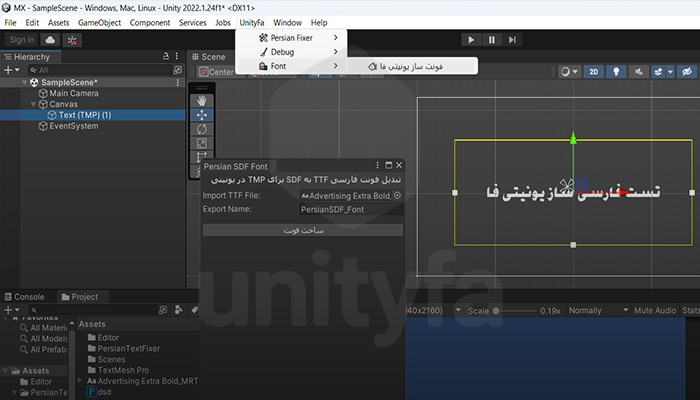The image size is (700, 400).
Task: Toggle 2D view mode
Action: (x=593, y=71)
